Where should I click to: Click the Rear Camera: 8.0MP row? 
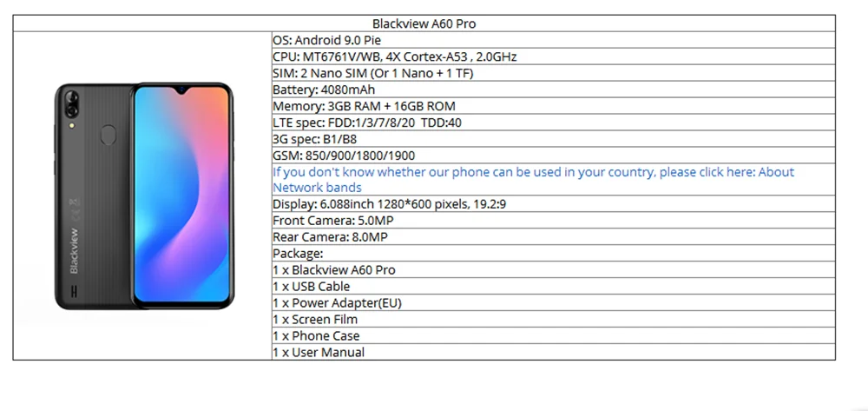554,237
